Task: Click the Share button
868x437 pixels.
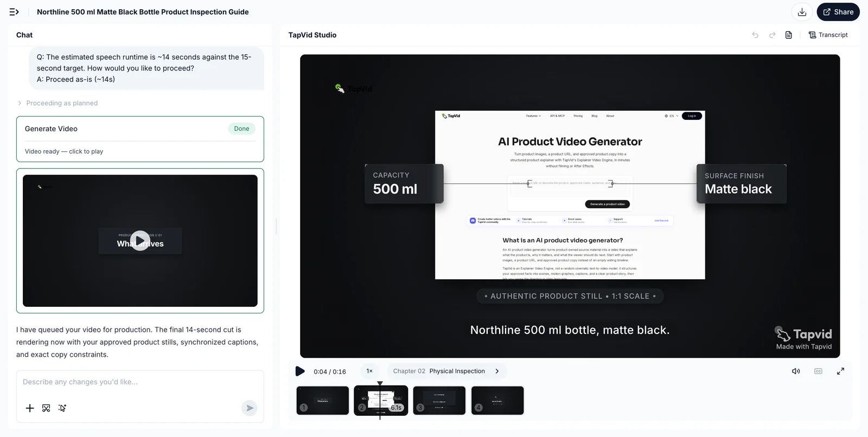Action: tap(838, 12)
